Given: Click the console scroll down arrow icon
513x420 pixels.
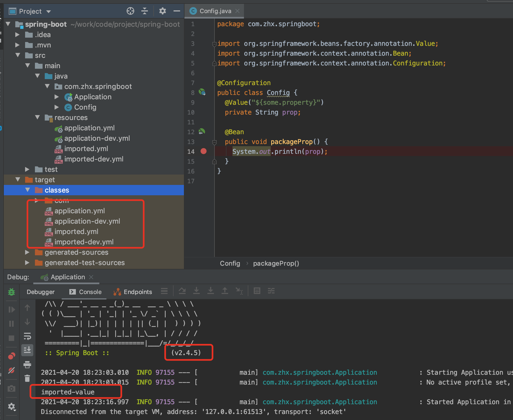Looking at the screenshot, I should [x=27, y=322].
